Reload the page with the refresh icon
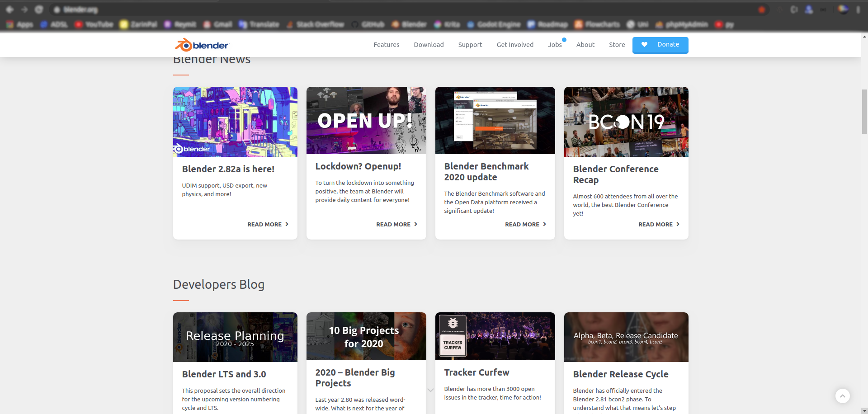The width and height of the screenshot is (868, 414). click(x=39, y=9)
